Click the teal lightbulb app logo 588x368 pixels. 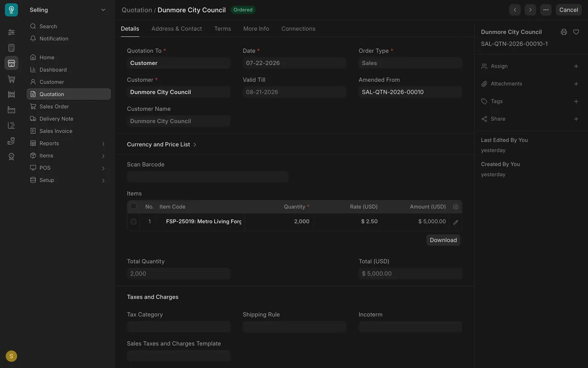coord(11,10)
